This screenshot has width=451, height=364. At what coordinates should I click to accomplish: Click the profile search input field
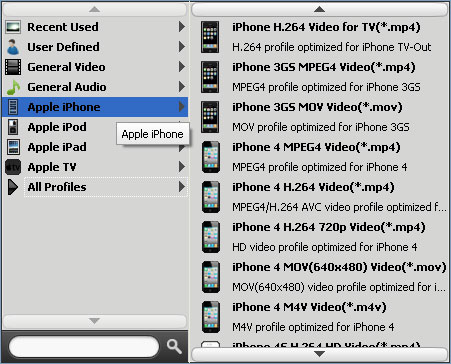click(84, 347)
